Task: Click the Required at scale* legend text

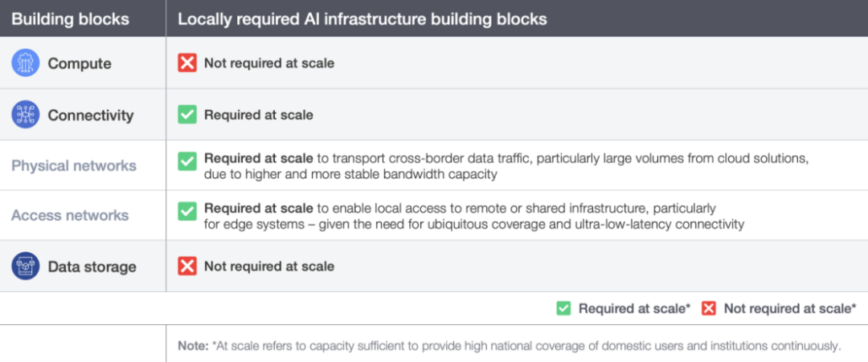Action: [634, 308]
